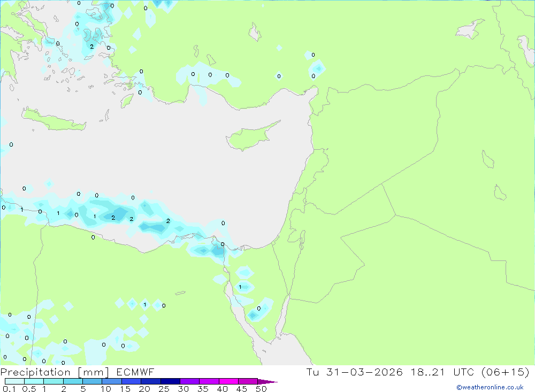The width and height of the screenshot is (535, 392).
Task: Click the above-50 arrow tip of legend
Action: click(267, 382)
